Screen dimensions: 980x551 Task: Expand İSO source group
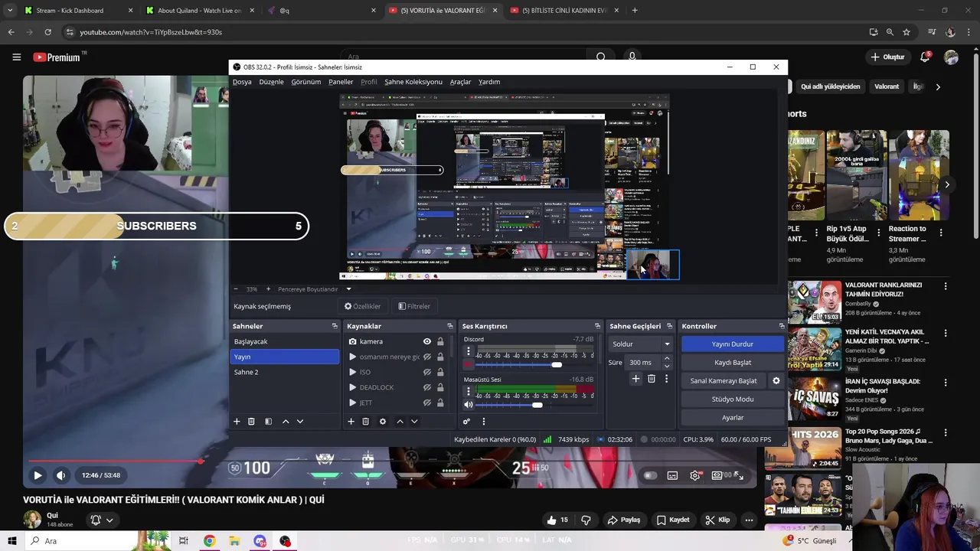pos(352,372)
